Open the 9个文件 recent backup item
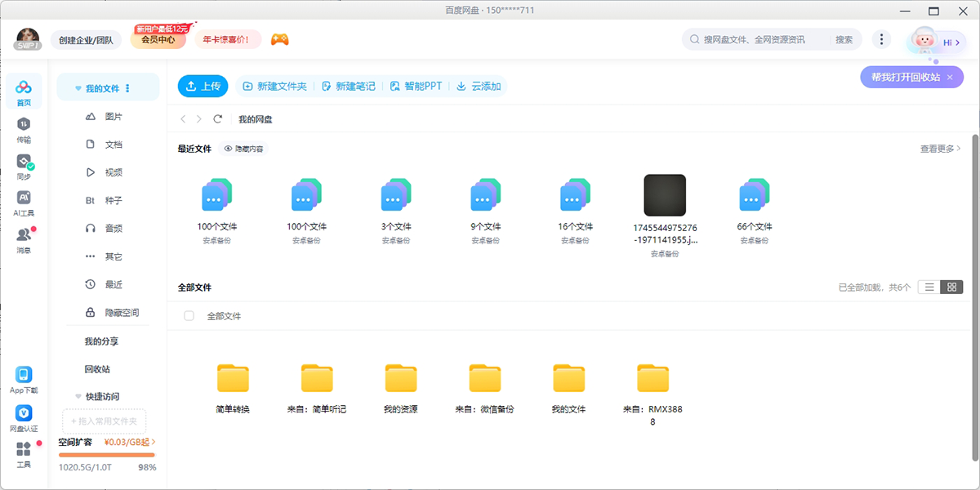This screenshot has height=490, width=980. (x=486, y=212)
